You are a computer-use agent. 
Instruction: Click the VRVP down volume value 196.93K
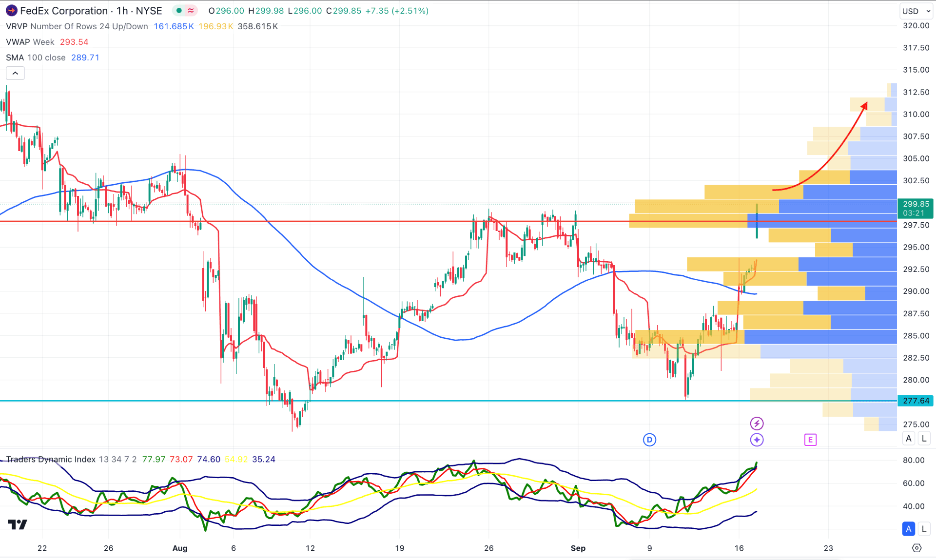(x=216, y=26)
